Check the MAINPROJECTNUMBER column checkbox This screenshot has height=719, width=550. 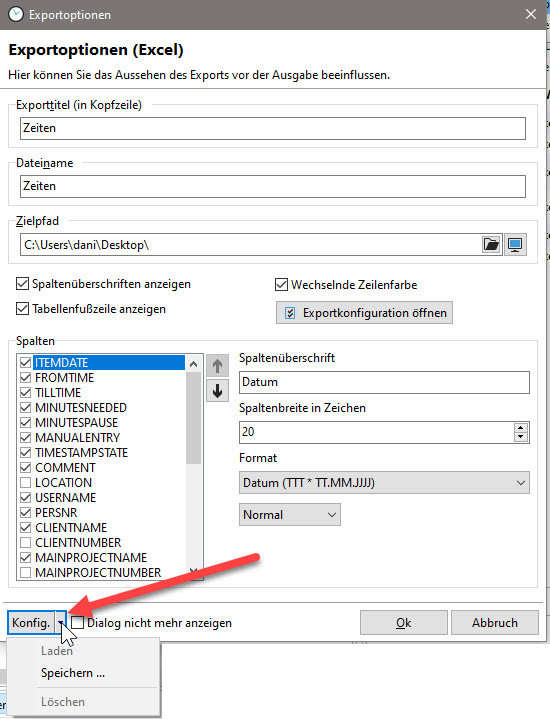[26, 573]
